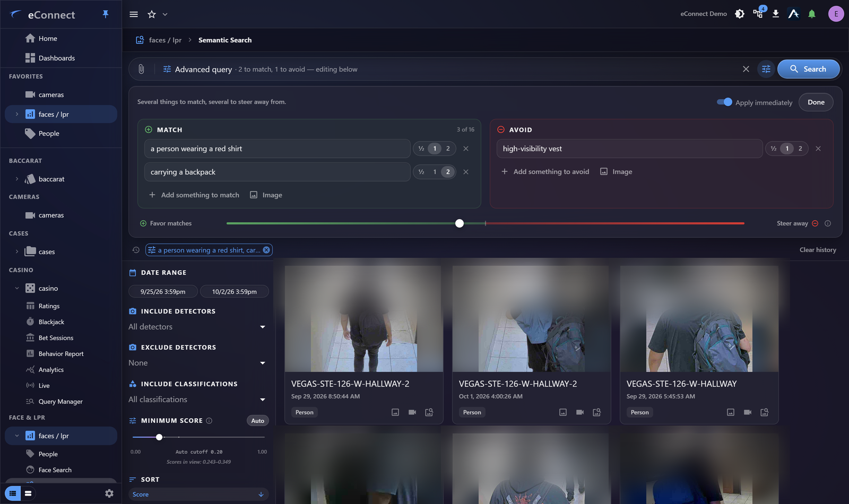Toggle Apply immediately switch
This screenshot has width=849, height=504.
point(724,102)
